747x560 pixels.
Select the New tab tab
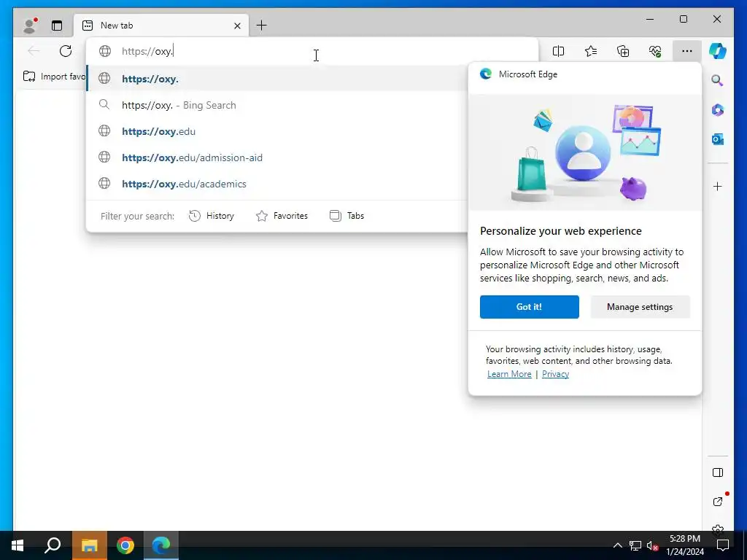click(x=161, y=26)
